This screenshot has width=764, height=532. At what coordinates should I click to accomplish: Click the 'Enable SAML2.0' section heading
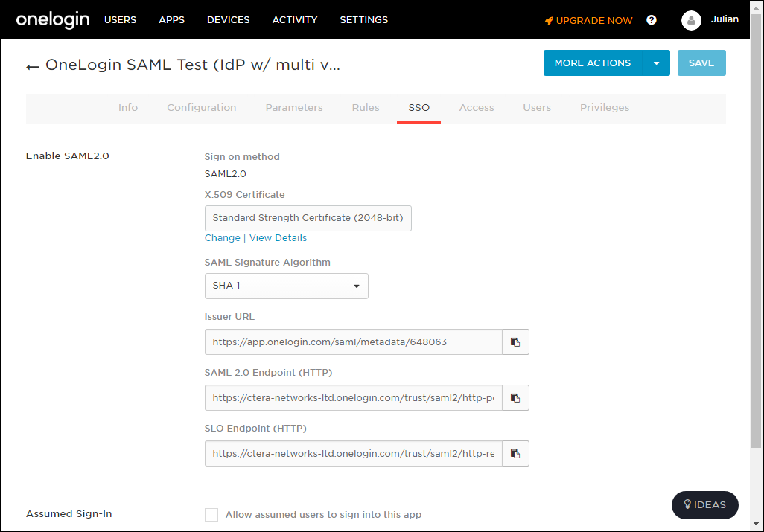[68, 156]
